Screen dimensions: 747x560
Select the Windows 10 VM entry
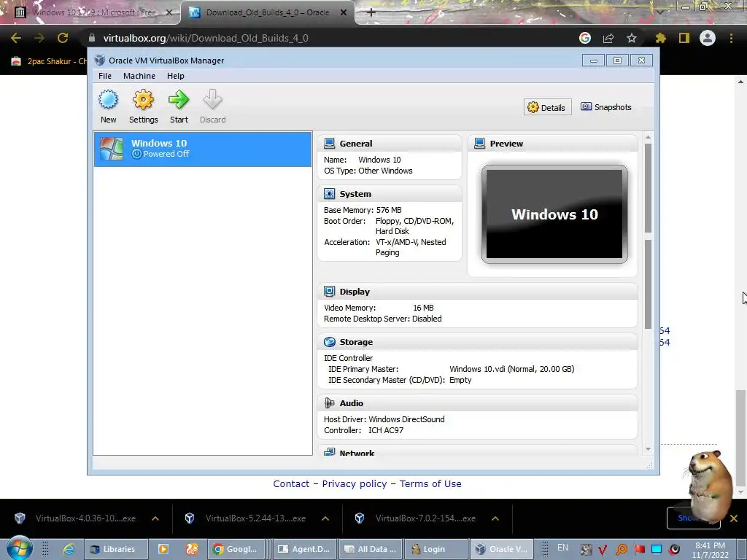[203, 149]
